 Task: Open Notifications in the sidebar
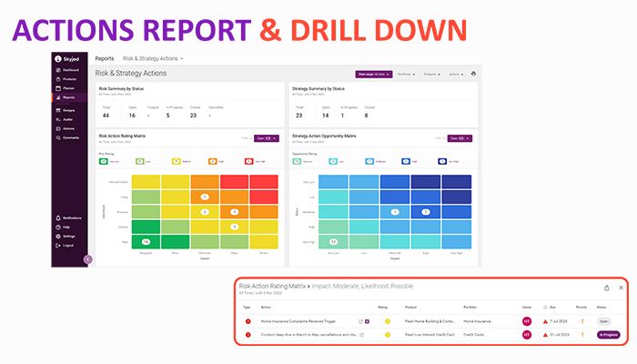(x=71, y=218)
